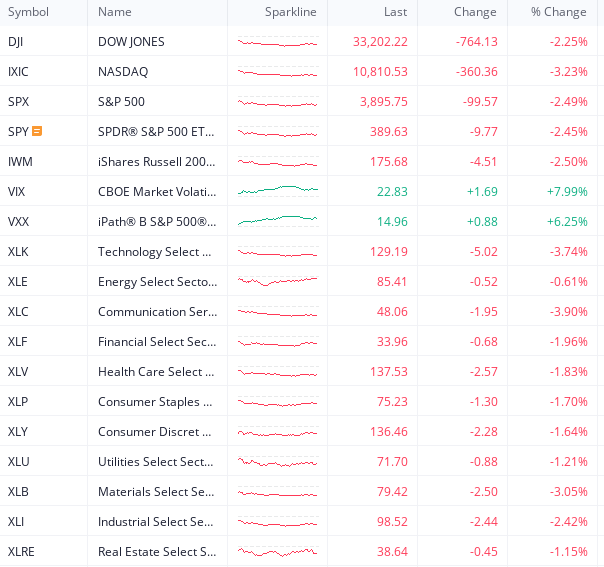Click the Materials Select Se... name

tap(156, 492)
